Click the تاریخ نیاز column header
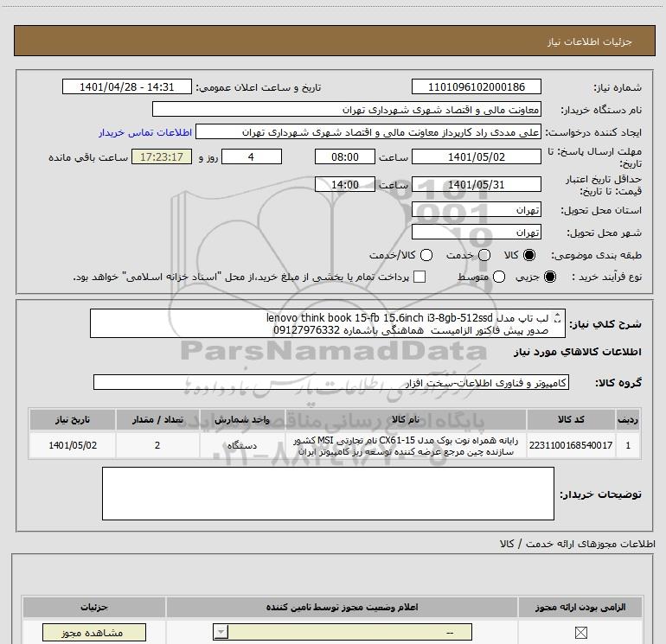Image resolution: width=666 pixels, height=644 pixels. click(x=73, y=419)
